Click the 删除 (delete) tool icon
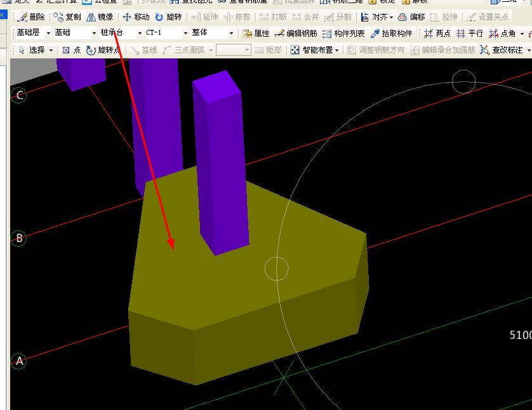 point(23,17)
